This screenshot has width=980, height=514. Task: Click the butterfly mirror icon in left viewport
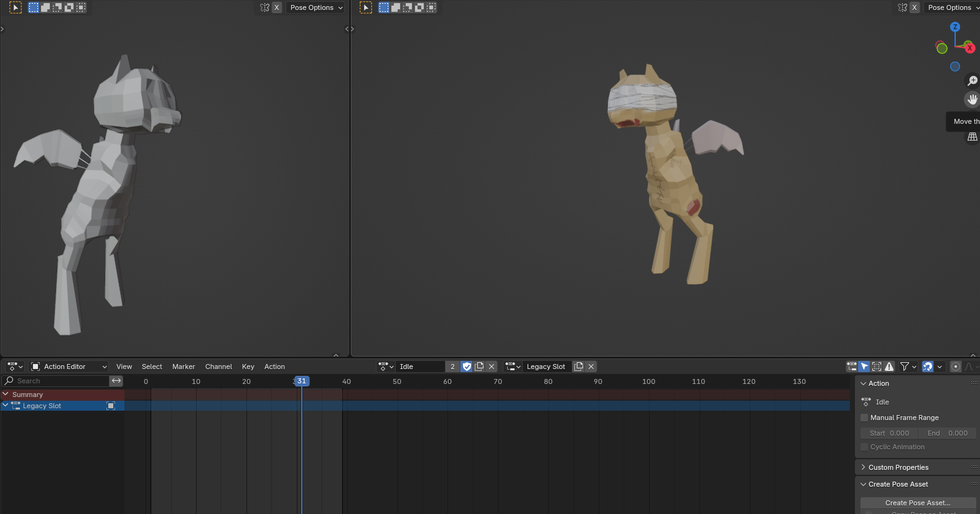click(x=264, y=7)
